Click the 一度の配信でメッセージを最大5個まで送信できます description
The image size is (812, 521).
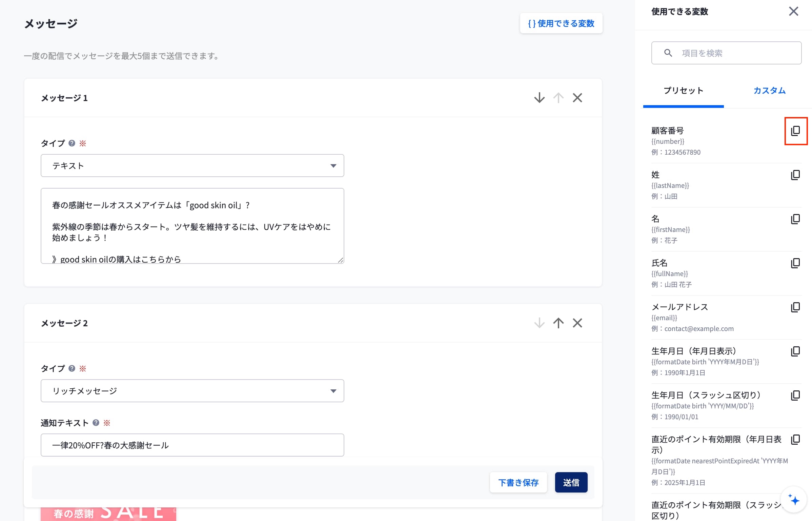pyautogui.click(x=122, y=56)
